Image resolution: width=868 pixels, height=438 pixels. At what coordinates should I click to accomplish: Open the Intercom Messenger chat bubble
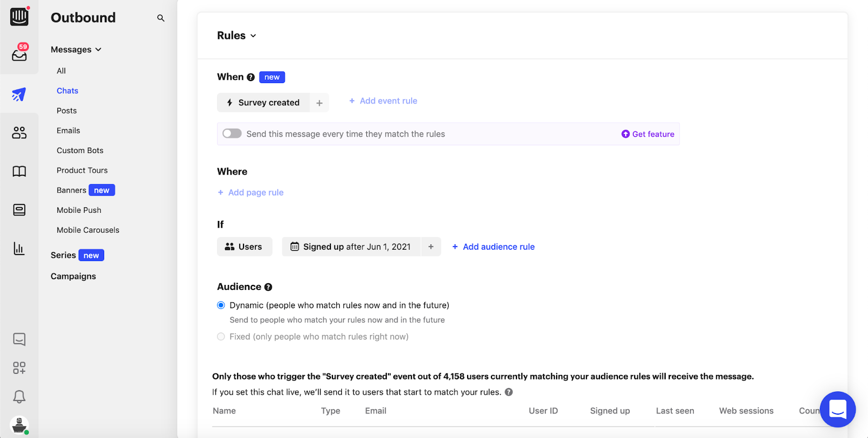tap(838, 409)
